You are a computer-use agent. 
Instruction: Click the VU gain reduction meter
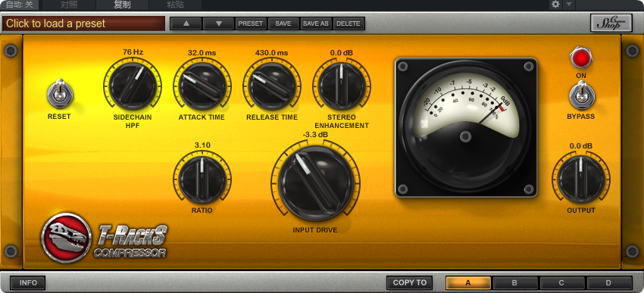(x=466, y=127)
